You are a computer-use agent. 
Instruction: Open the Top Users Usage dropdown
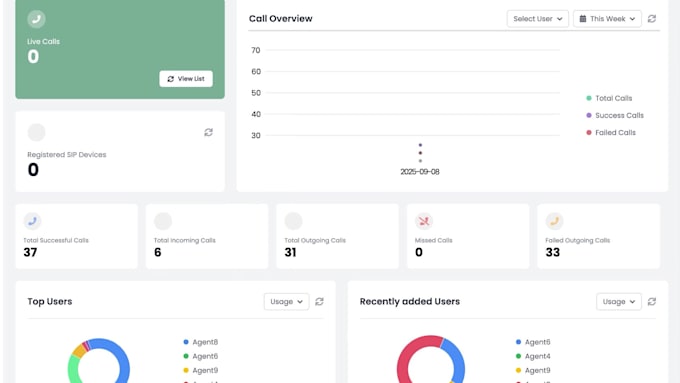tap(287, 301)
